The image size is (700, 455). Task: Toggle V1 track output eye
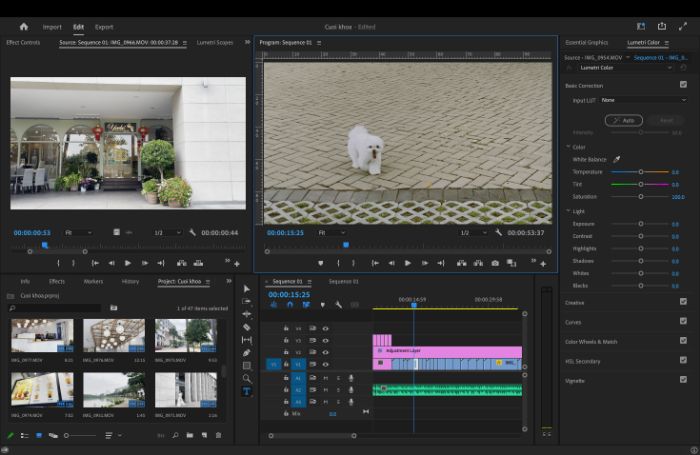point(325,364)
